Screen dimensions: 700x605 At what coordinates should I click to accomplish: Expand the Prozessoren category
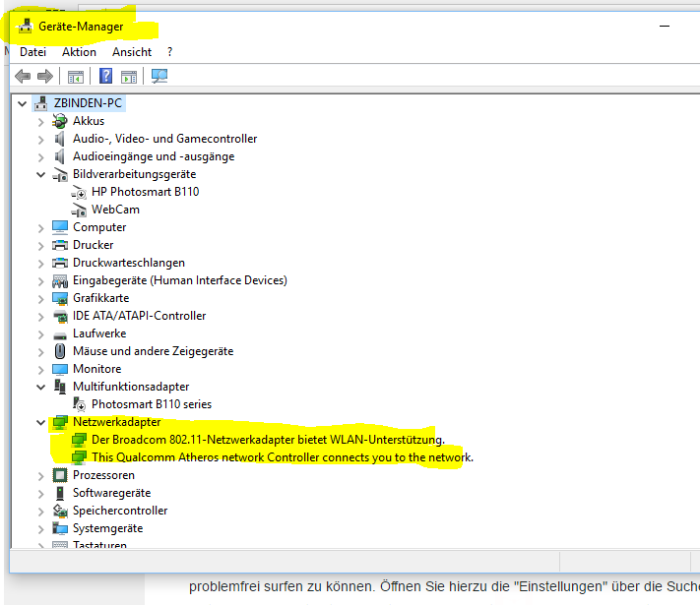(41, 476)
